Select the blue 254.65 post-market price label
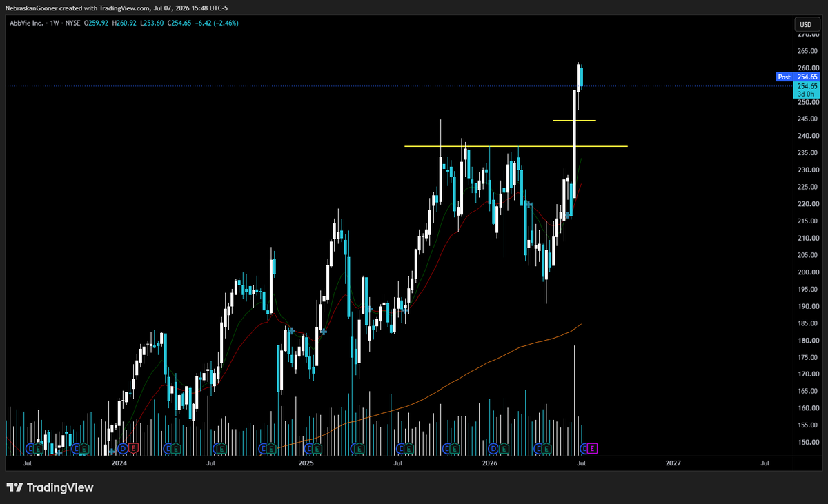This screenshot has width=828, height=504. coord(808,77)
